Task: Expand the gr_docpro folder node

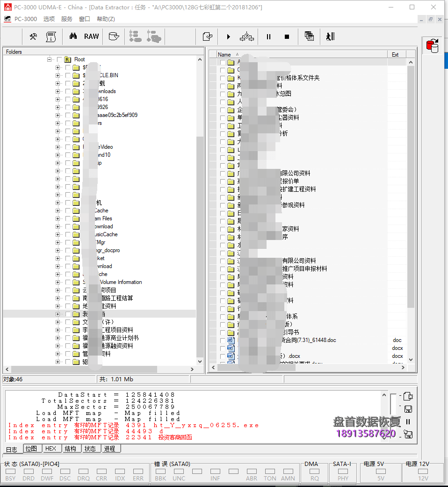Action: point(58,250)
